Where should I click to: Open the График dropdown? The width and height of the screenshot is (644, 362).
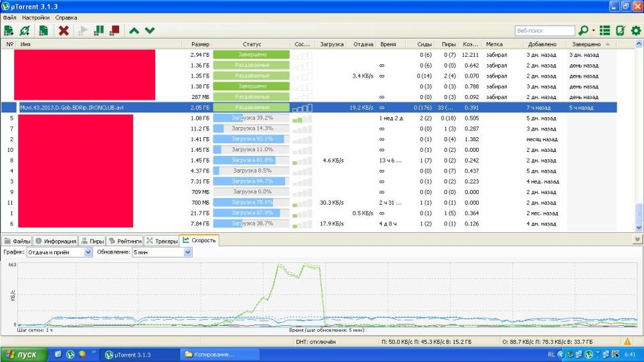point(59,252)
